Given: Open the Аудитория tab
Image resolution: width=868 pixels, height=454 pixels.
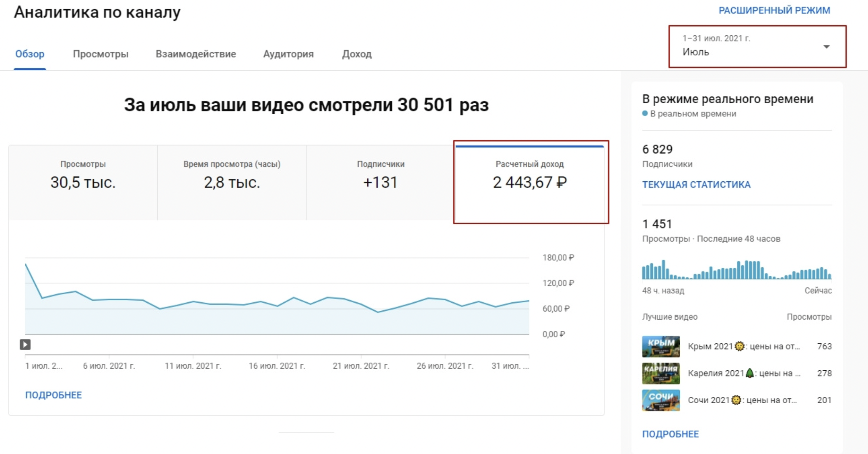Looking at the screenshot, I should point(288,54).
